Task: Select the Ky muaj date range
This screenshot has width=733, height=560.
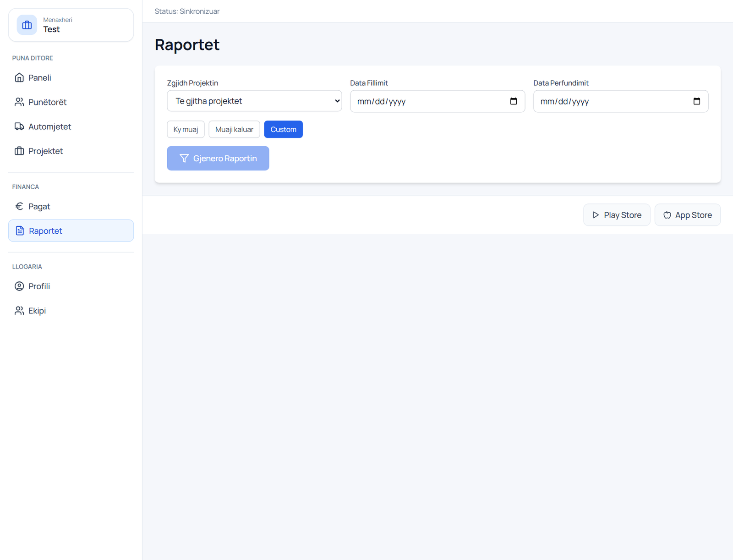Action: pyautogui.click(x=186, y=129)
